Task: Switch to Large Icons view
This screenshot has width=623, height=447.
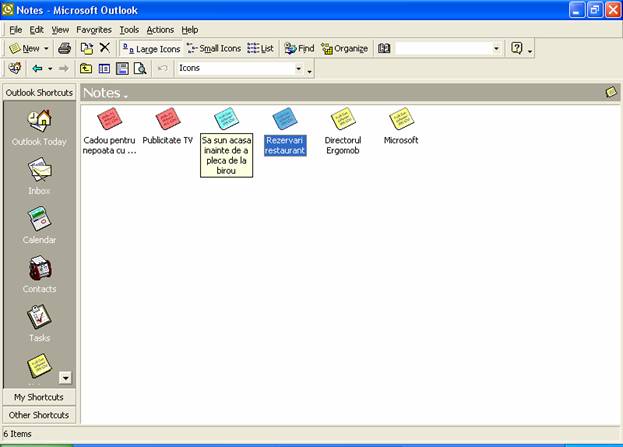Action: click(151, 48)
